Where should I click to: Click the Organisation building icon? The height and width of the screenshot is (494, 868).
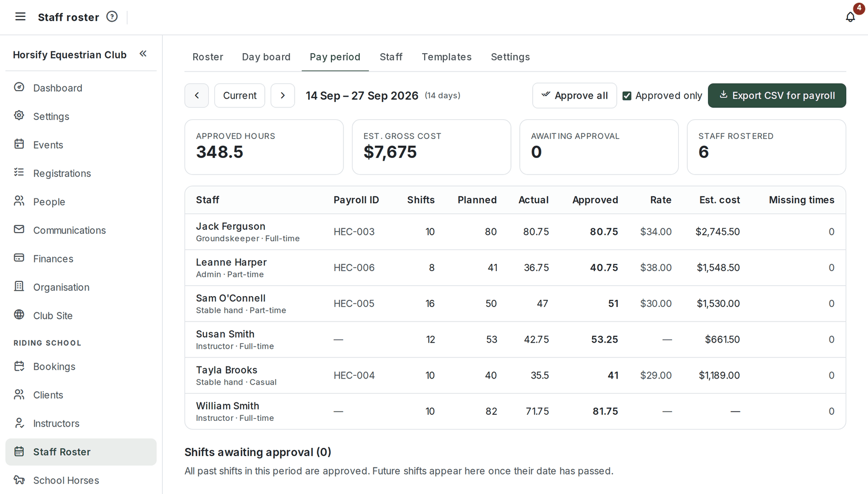click(x=19, y=286)
